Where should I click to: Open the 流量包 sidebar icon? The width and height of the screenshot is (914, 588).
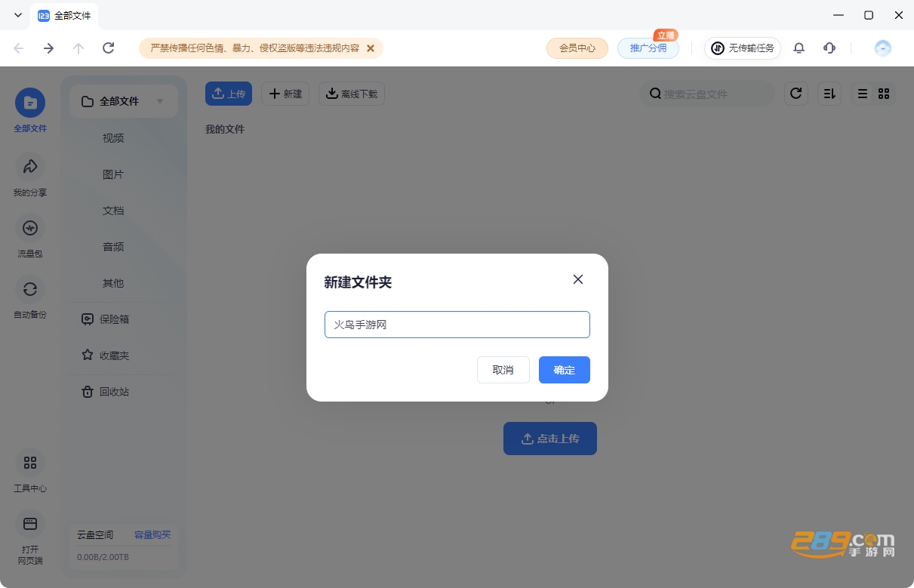click(30, 228)
